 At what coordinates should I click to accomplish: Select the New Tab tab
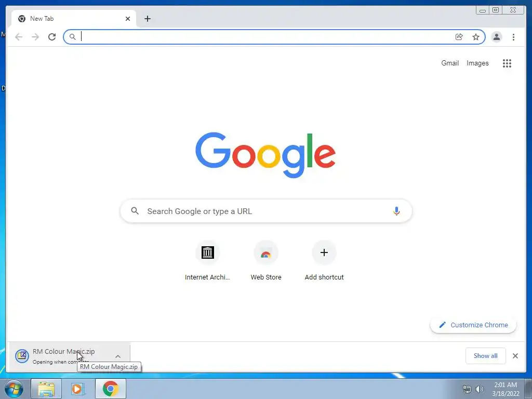click(x=74, y=19)
